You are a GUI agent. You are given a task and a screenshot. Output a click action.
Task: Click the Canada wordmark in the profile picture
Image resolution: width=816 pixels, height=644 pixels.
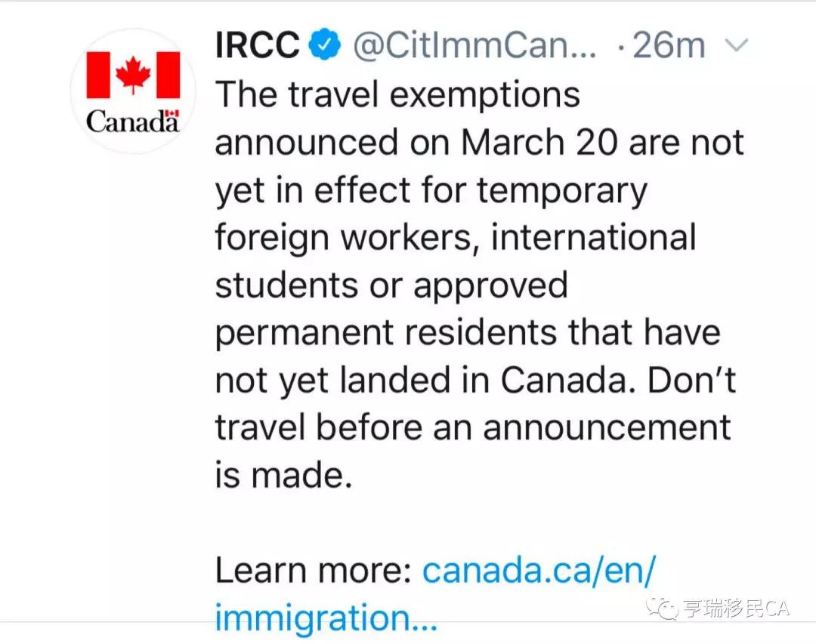tap(133, 122)
